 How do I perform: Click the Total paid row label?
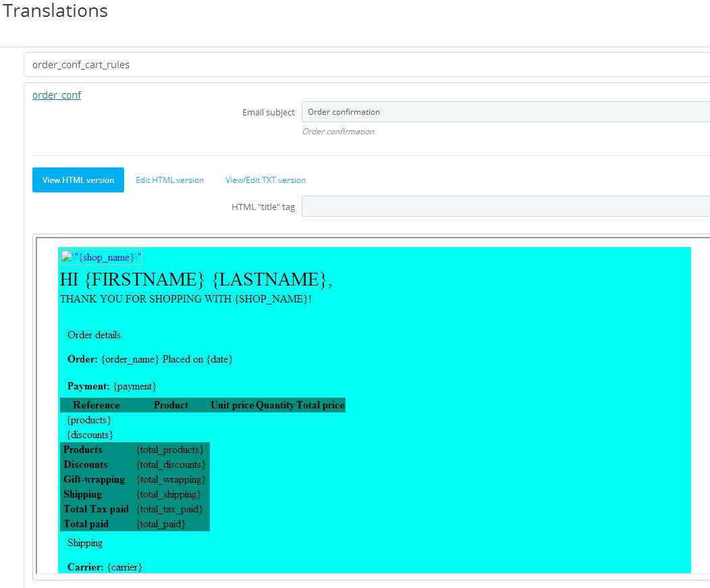(86, 524)
